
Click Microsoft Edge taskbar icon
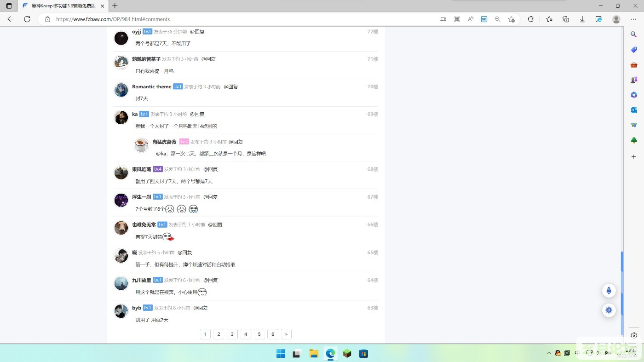(330, 354)
